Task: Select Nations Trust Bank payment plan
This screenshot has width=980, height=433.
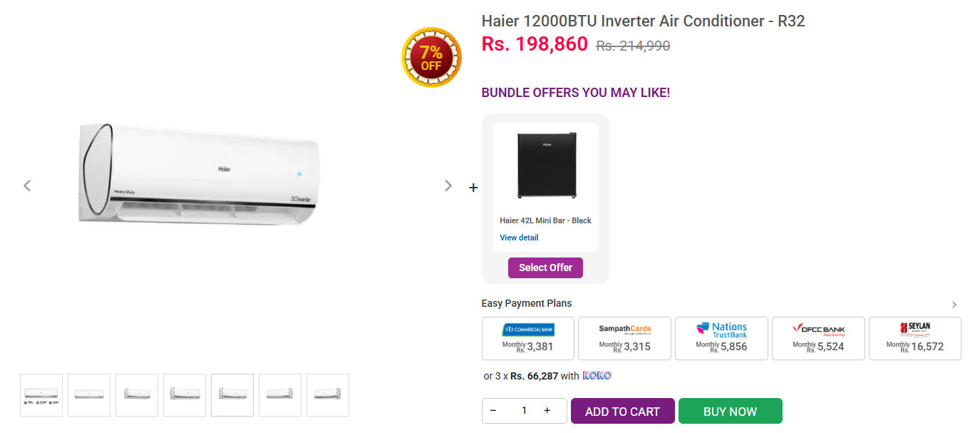Action: (721, 338)
